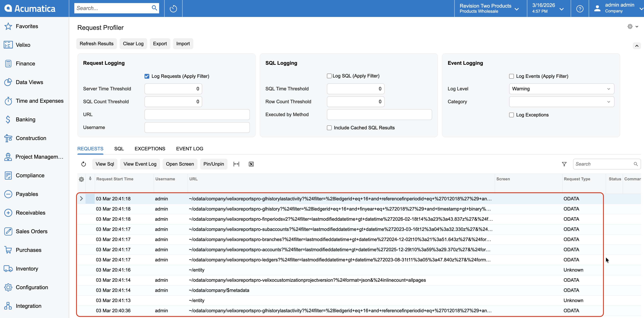Enable Log SQL (Apply Filter) checkbox
644x318 pixels.
[x=329, y=76]
